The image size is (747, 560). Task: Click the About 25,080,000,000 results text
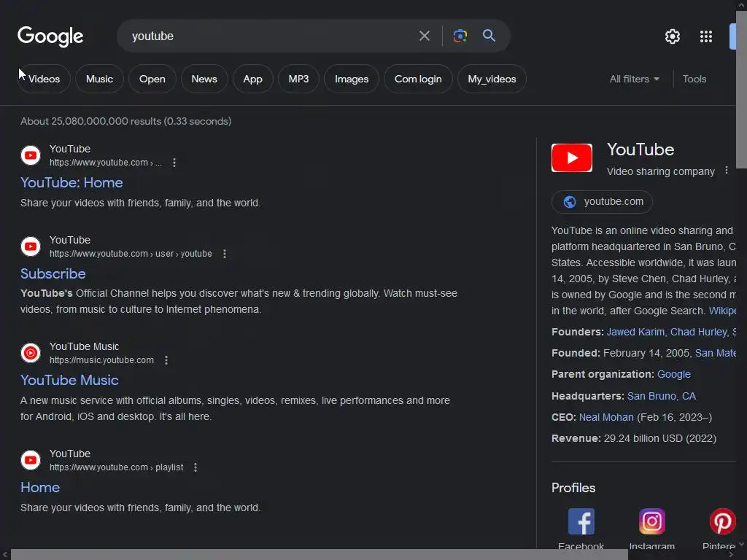pyautogui.click(x=125, y=122)
